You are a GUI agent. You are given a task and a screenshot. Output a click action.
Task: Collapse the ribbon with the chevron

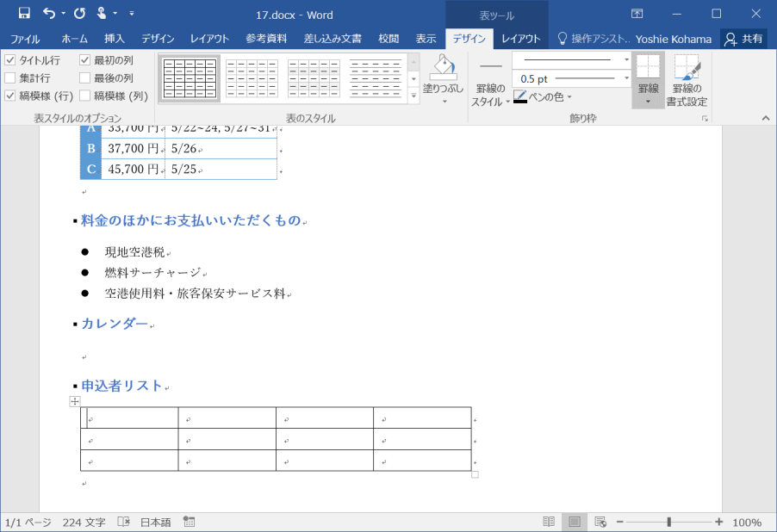(x=766, y=118)
